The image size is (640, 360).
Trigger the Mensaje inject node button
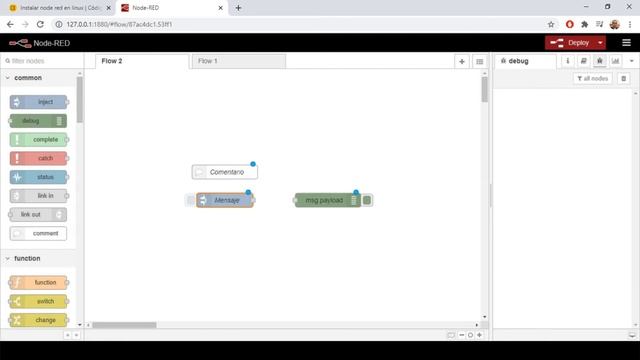[x=190, y=200]
